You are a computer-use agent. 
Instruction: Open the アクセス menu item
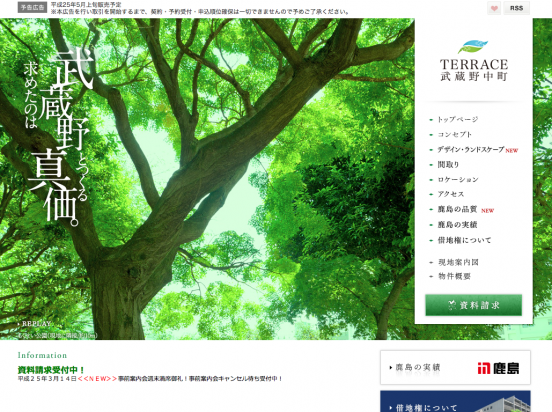point(451,194)
